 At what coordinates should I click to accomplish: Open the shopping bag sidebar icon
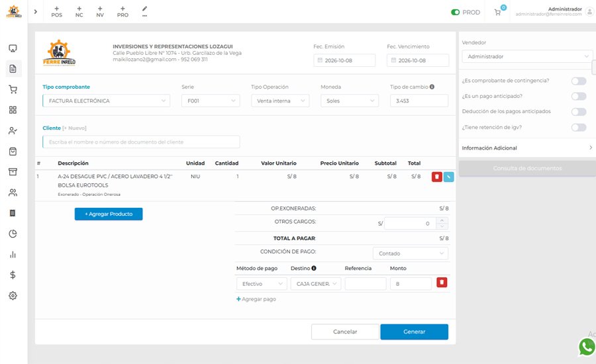coord(13,151)
